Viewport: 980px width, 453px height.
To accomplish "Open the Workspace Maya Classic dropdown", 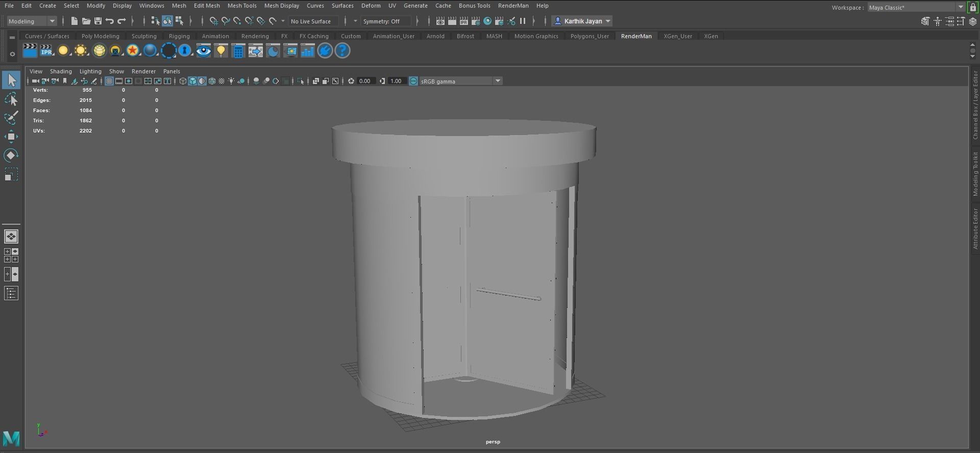I will coord(916,7).
